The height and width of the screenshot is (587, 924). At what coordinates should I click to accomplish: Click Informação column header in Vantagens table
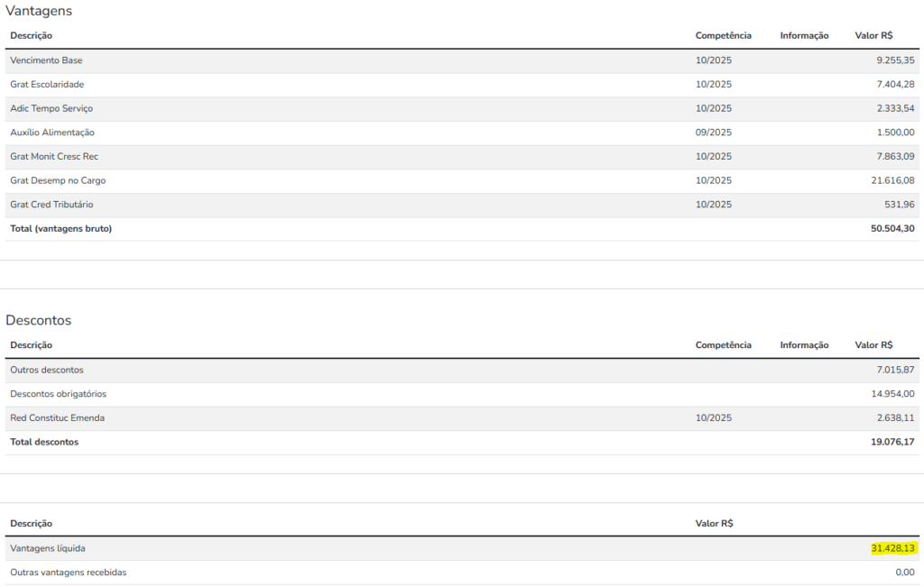[804, 36]
